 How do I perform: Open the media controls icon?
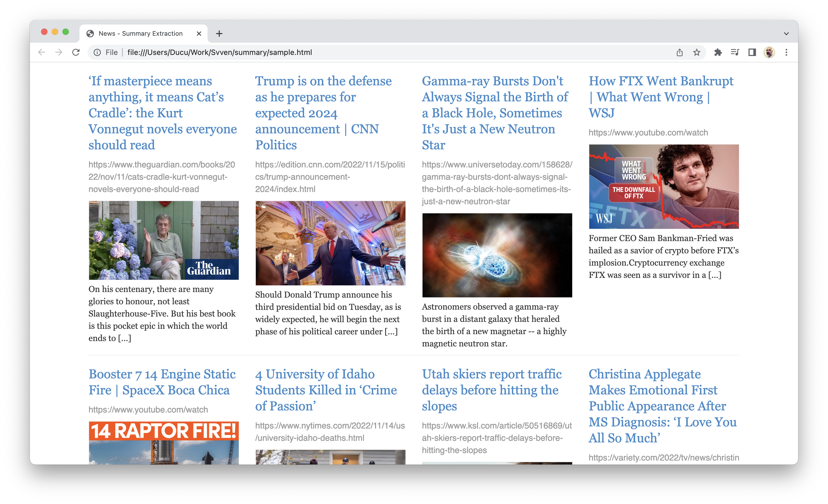(x=735, y=53)
